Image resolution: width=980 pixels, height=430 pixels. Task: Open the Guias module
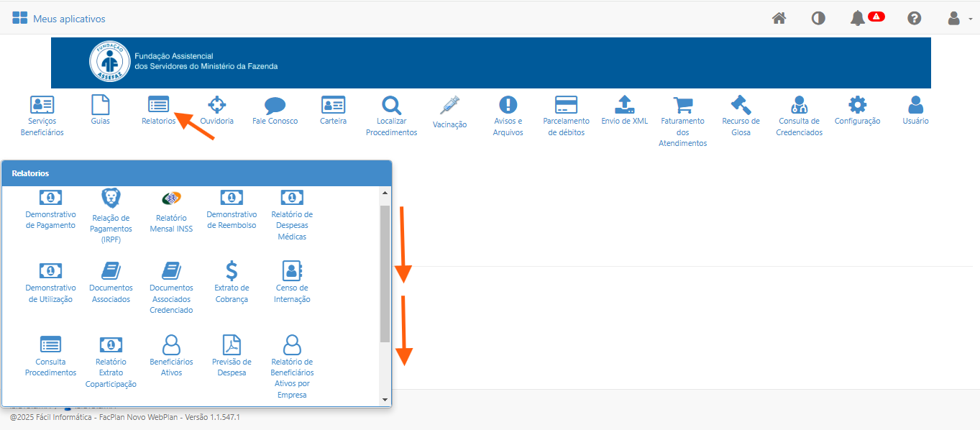101,110
